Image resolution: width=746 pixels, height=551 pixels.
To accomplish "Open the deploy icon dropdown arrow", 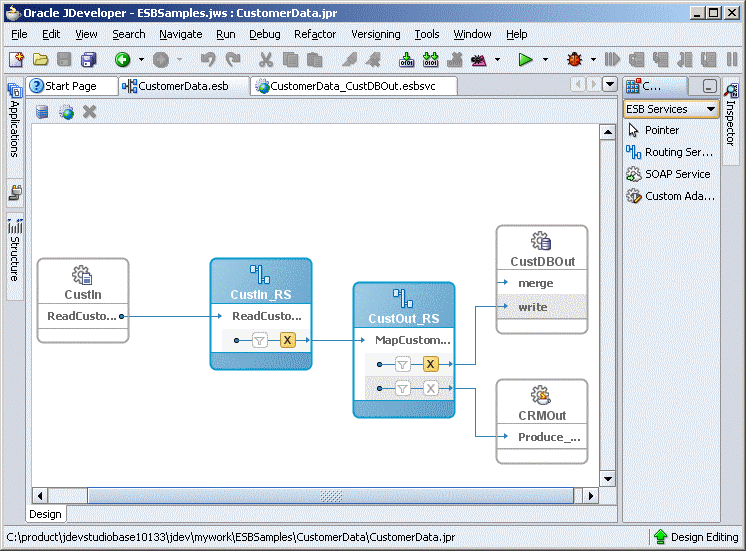I will click(x=497, y=60).
